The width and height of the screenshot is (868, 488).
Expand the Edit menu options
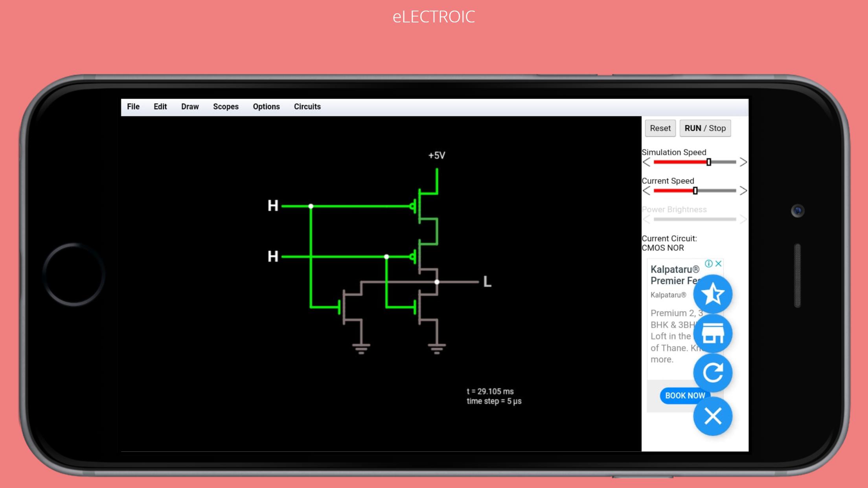point(160,106)
